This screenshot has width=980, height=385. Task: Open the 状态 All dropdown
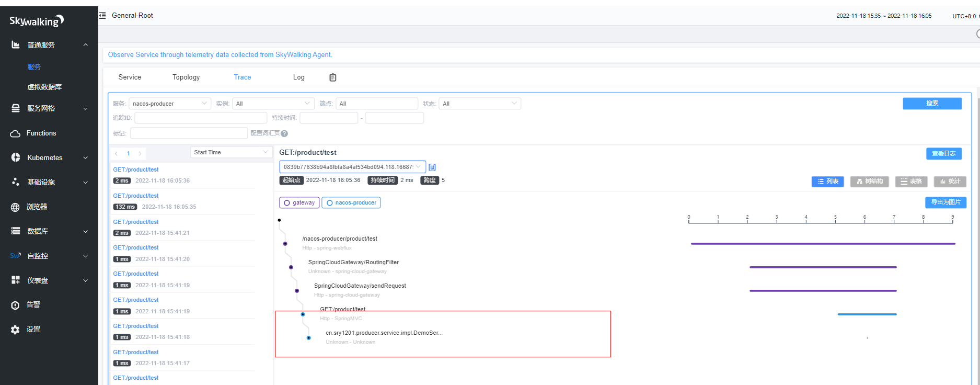480,104
